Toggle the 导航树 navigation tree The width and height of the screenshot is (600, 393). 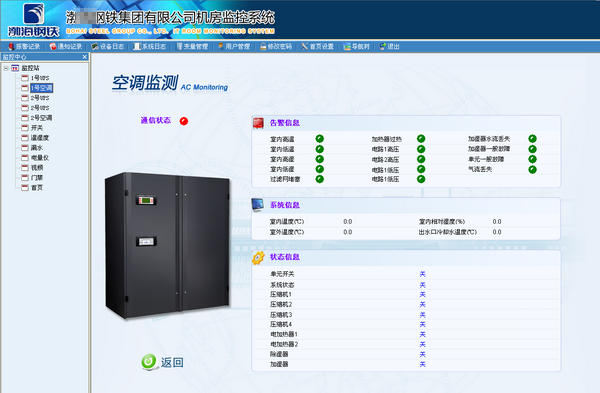click(356, 47)
